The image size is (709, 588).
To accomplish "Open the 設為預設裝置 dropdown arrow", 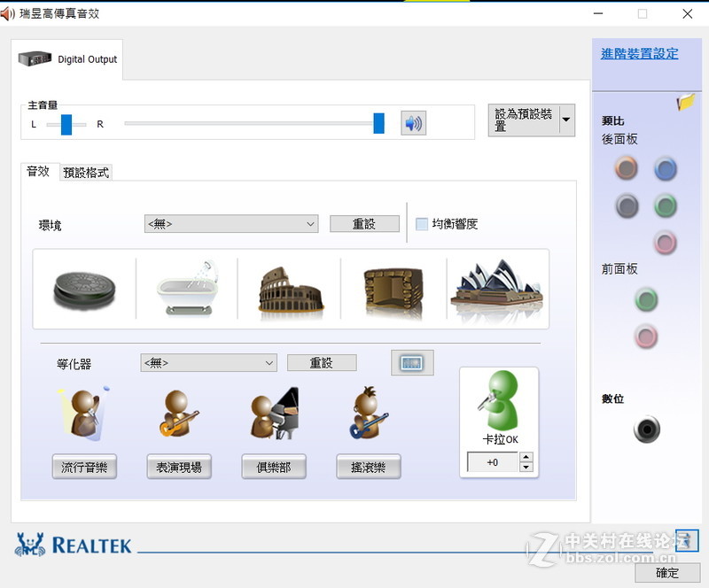I will 566,120.
